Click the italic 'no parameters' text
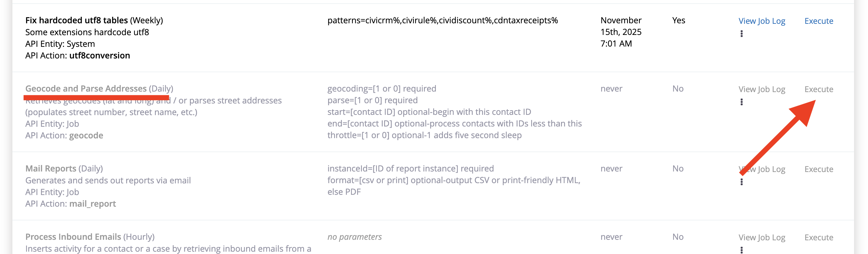This screenshot has width=868, height=254. click(x=354, y=237)
